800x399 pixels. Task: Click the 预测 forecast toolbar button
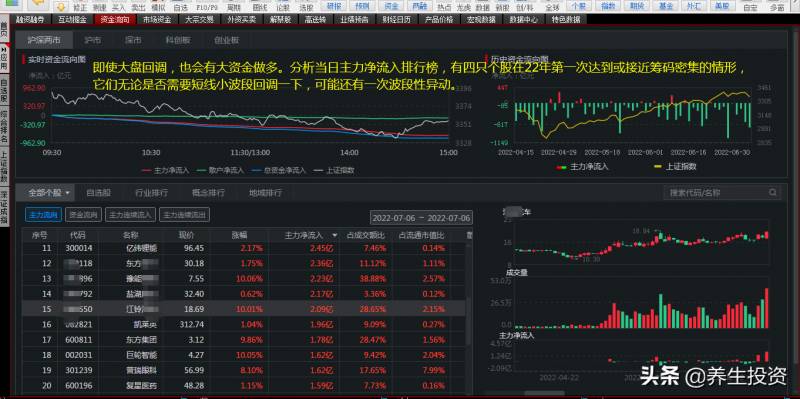(363, 7)
